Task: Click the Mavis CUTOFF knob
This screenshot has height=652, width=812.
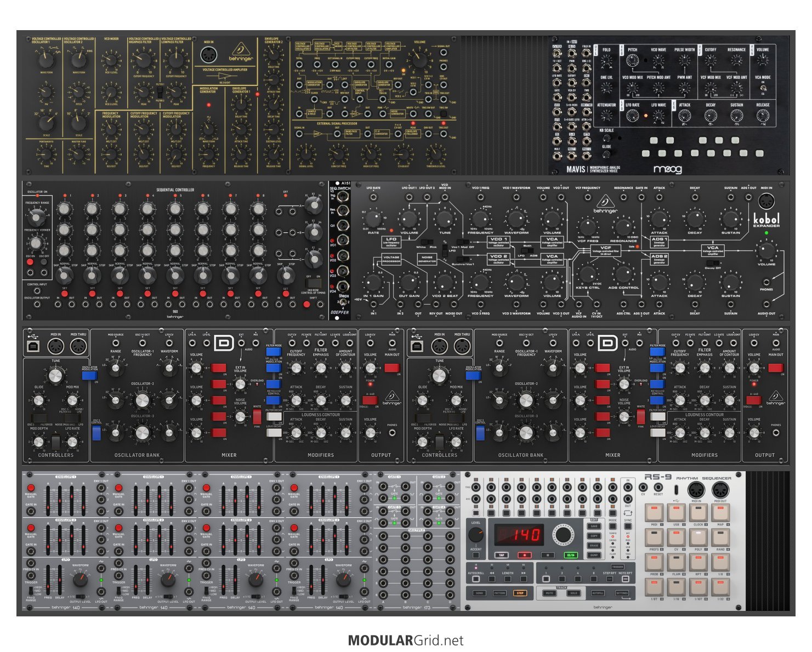Action: (x=711, y=60)
